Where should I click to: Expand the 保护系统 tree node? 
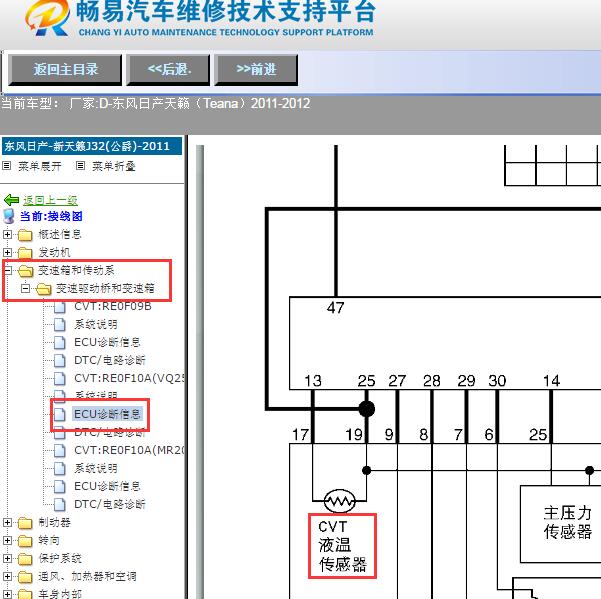7,558
